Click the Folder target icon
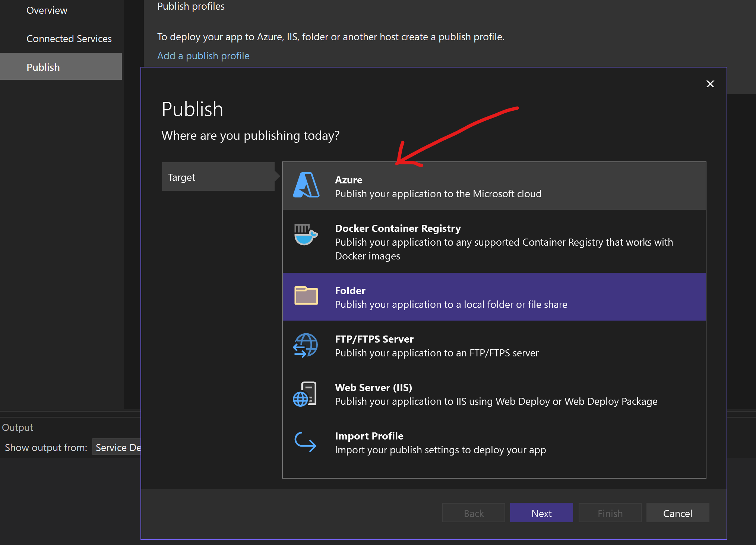Viewport: 756px width, 545px height. 306,296
